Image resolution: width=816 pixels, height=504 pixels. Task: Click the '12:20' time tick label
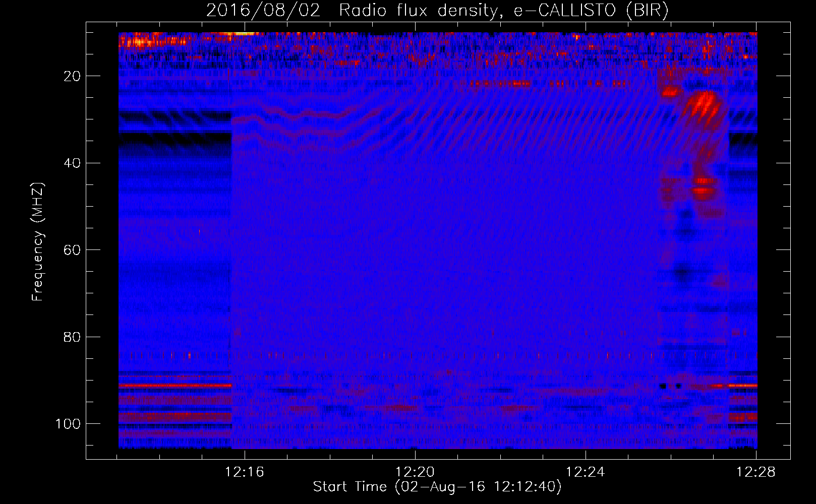click(415, 472)
